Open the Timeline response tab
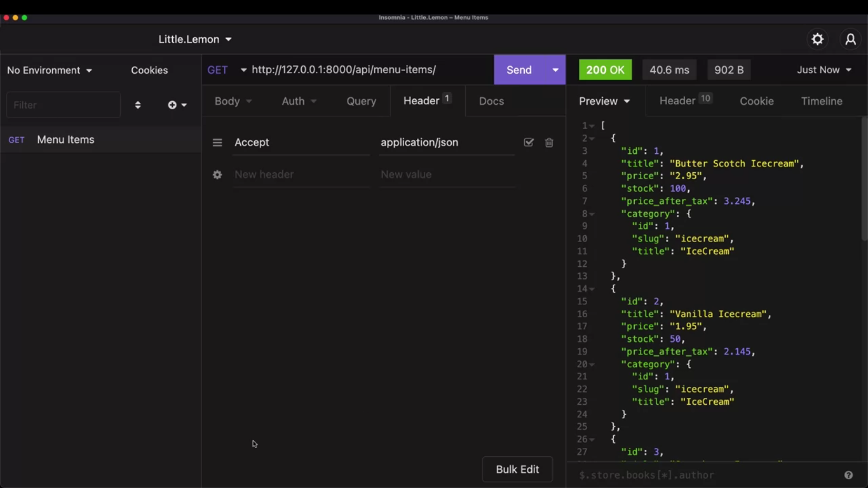This screenshot has height=488, width=868. click(821, 101)
